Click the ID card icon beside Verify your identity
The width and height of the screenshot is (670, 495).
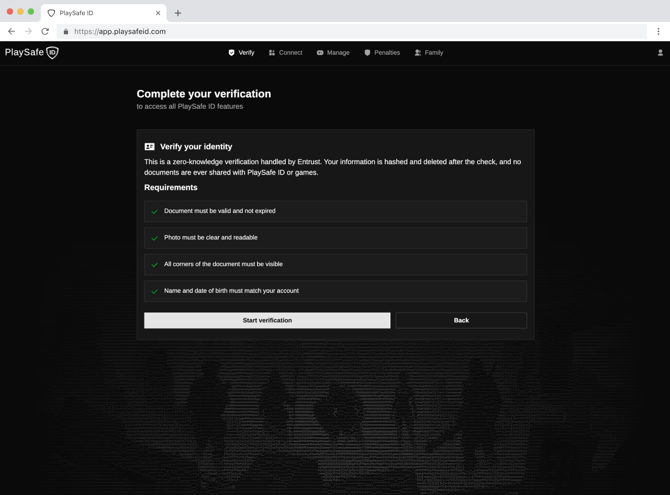(x=150, y=147)
